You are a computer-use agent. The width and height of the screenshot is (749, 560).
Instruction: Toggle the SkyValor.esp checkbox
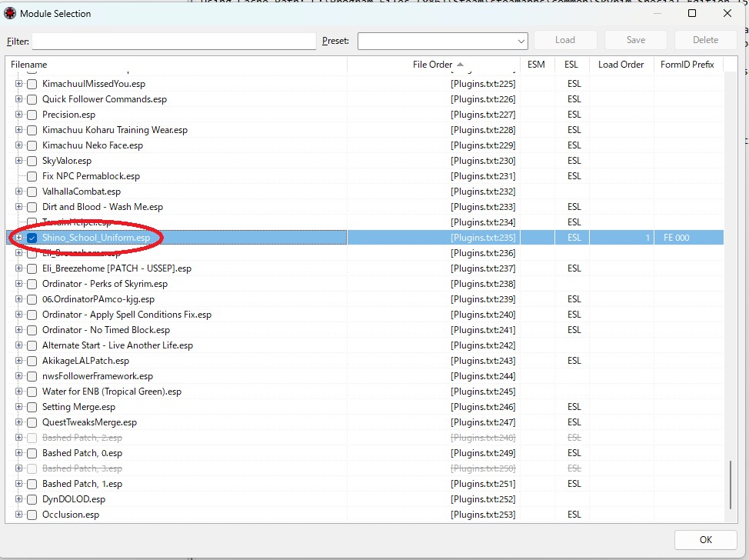tap(32, 161)
